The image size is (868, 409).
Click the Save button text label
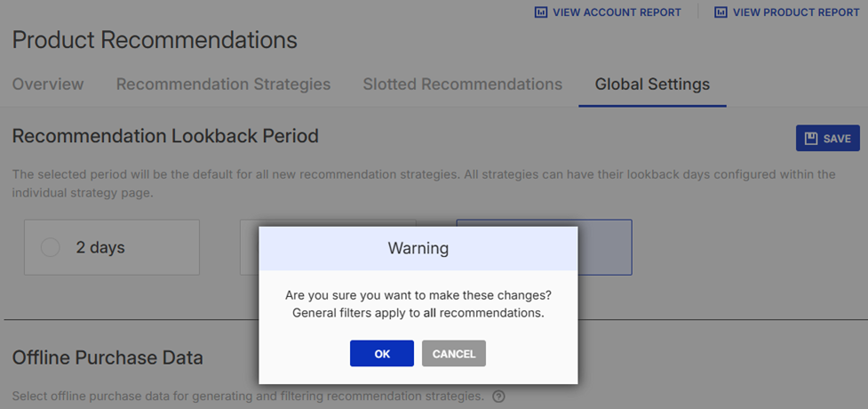[x=837, y=139]
